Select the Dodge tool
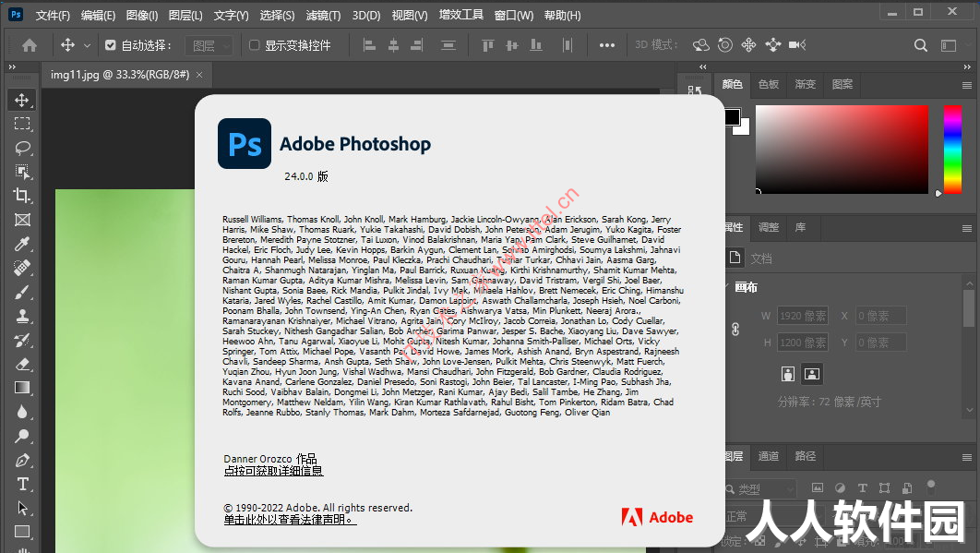 click(x=22, y=436)
